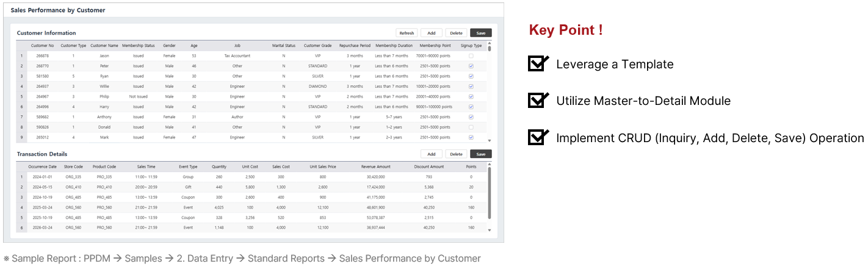Viewport: 868px width, 269px height.
Task: Toggle Signup Type checkbox for Donald
Action: pyautogui.click(x=471, y=127)
